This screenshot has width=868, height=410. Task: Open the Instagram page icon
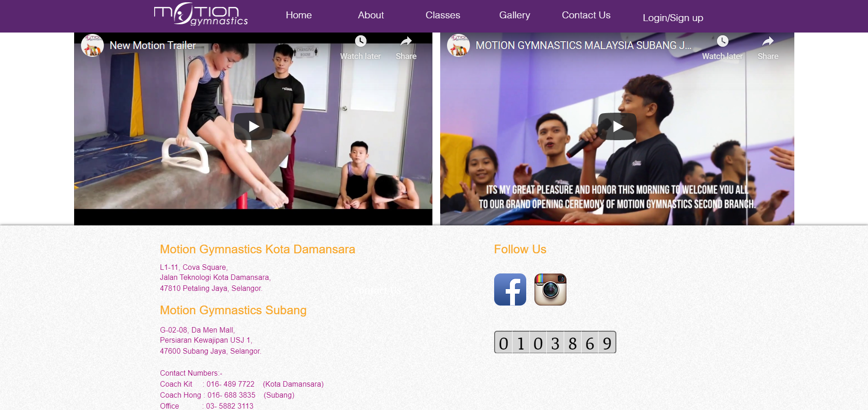click(x=550, y=290)
